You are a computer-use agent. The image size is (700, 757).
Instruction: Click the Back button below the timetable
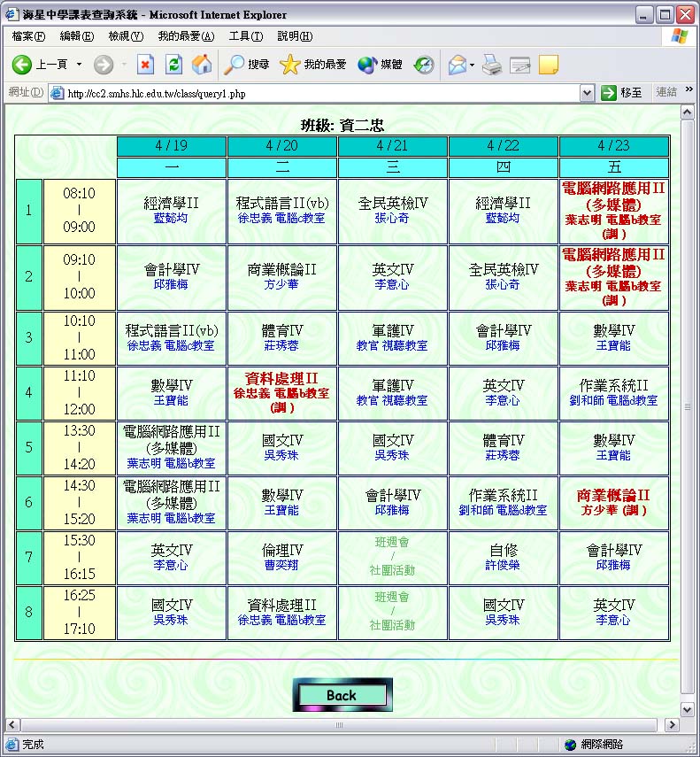point(342,695)
